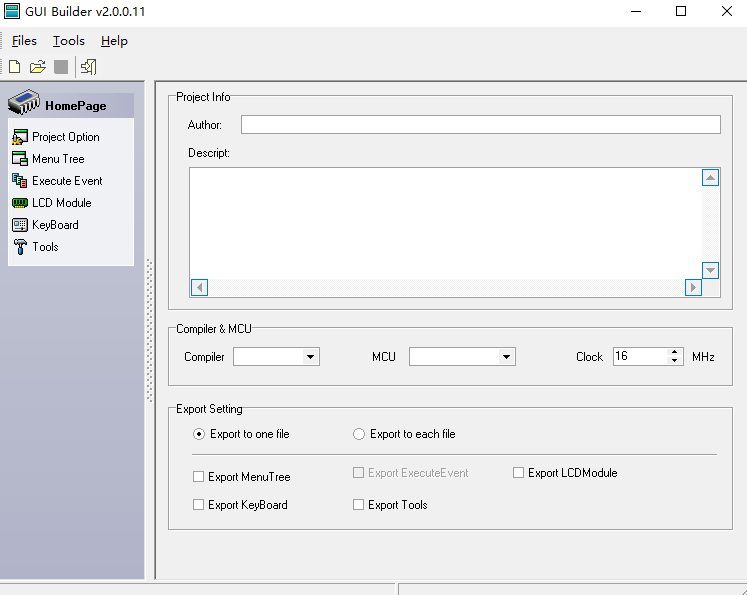The height and width of the screenshot is (595, 747).
Task: Select LCD Module in the sidebar
Action: (x=61, y=203)
